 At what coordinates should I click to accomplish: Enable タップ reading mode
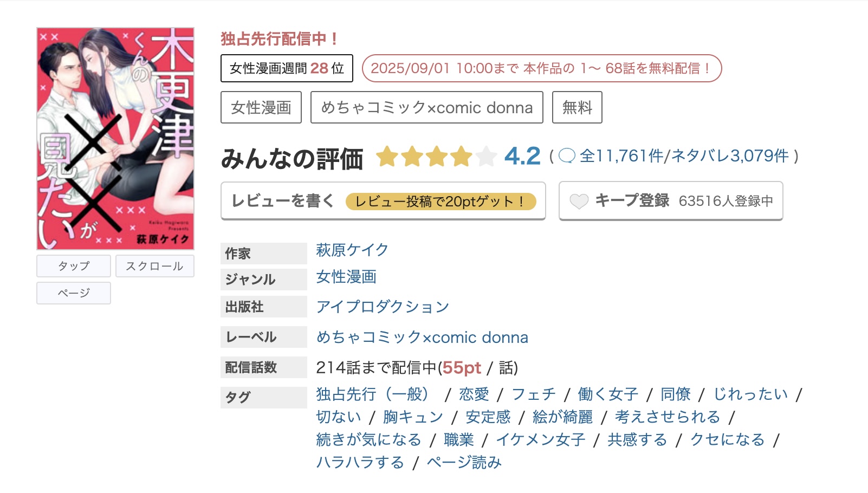(73, 265)
